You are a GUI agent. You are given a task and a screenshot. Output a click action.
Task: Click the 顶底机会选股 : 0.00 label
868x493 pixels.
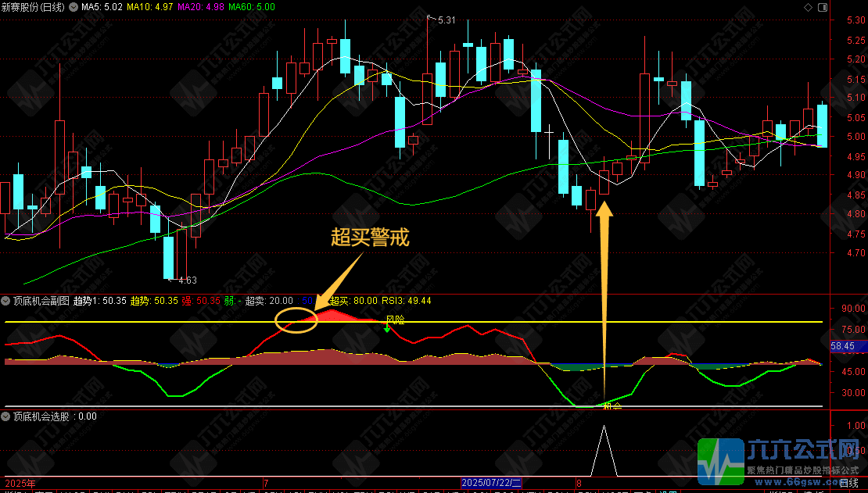(55, 416)
